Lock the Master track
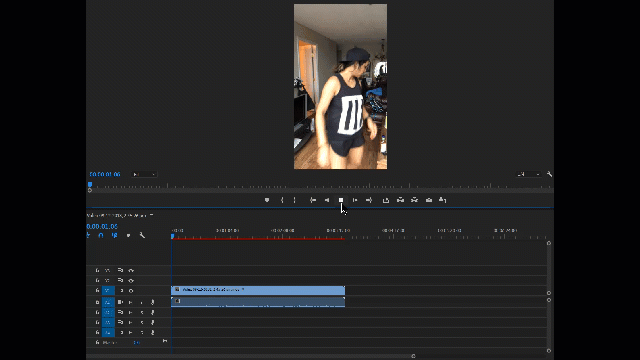The image size is (640, 360). 97,342
